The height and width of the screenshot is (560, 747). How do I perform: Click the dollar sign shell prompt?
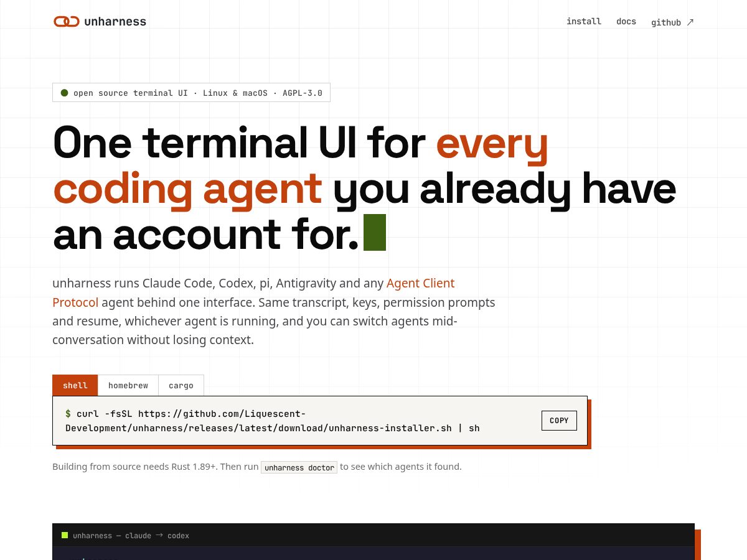click(68, 414)
